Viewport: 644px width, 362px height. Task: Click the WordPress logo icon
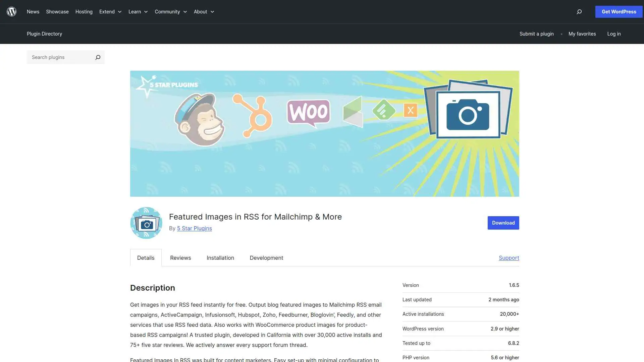[x=11, y=11]
